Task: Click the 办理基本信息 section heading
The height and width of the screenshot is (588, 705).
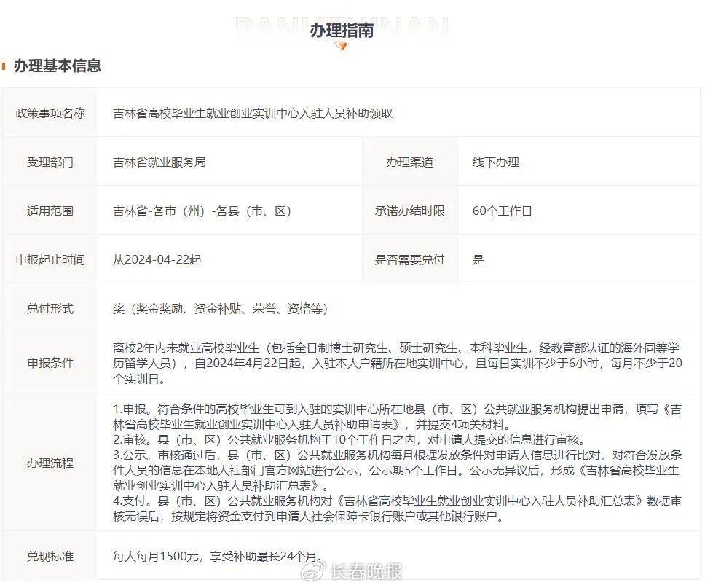Action: tap(57, 66)
